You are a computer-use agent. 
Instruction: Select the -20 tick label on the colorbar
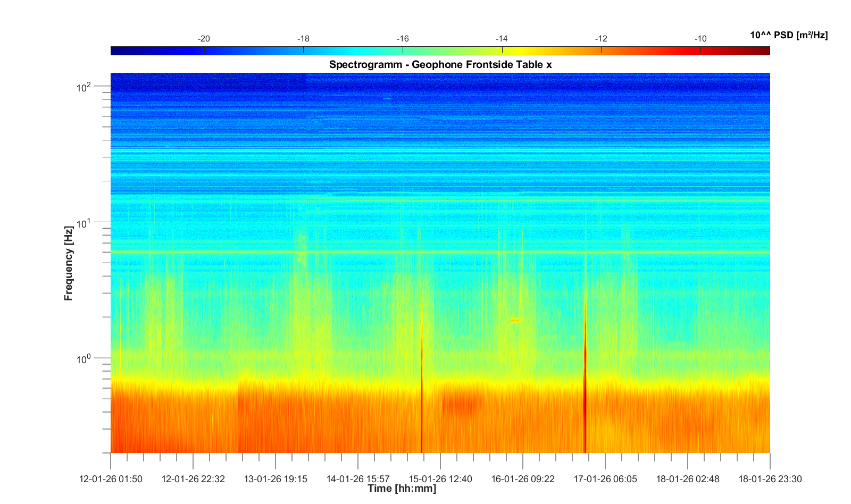pos(204,39)
